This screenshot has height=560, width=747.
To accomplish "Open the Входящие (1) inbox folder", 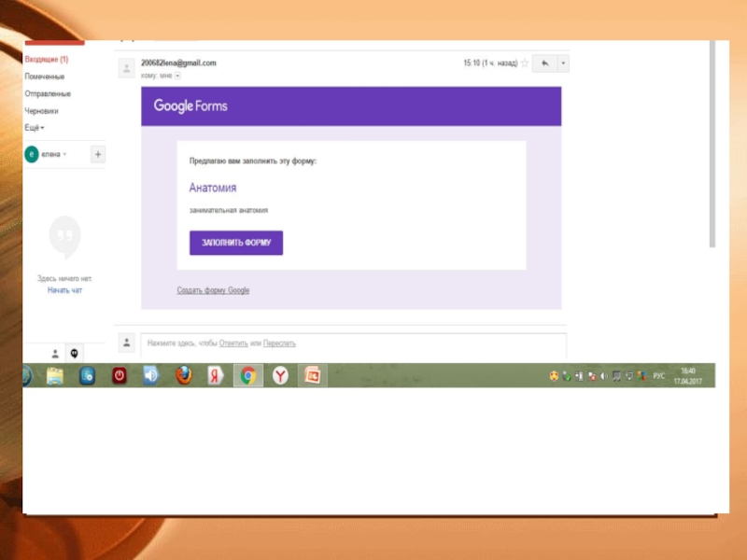I will [x=46, y=60].
